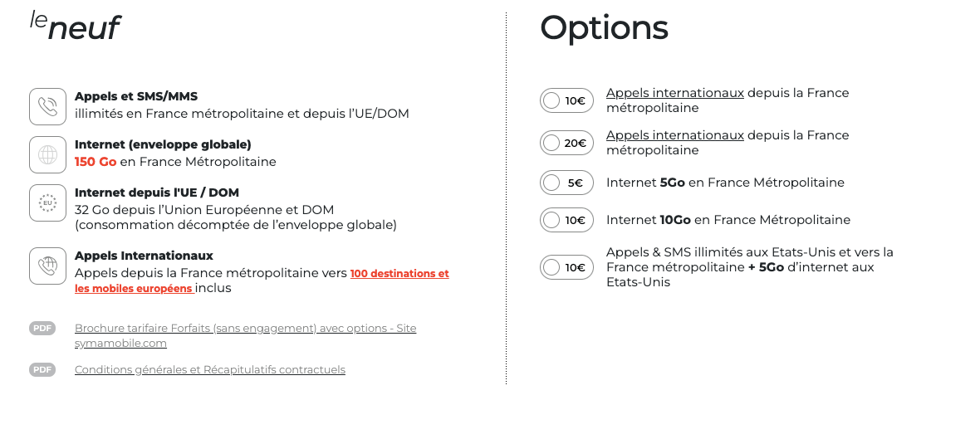Follow the red "100 destinations" link
980x439 pixels.
[399, 274]
